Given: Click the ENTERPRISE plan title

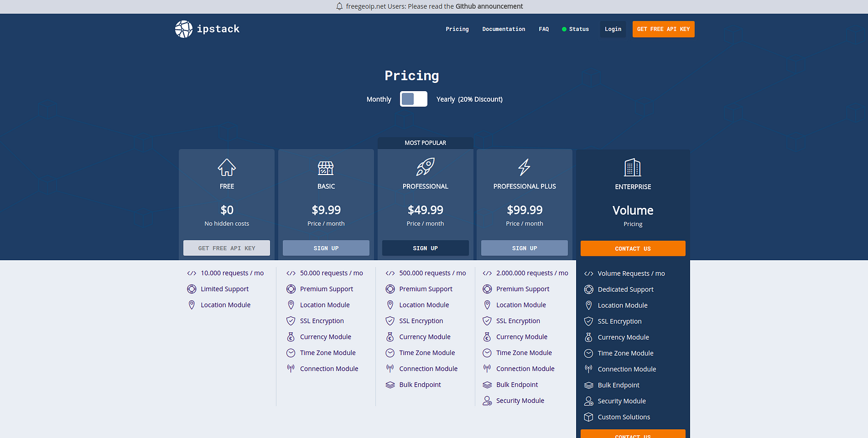Looking at the screenshot, I should pyautogui.click(x=633, y=187).
